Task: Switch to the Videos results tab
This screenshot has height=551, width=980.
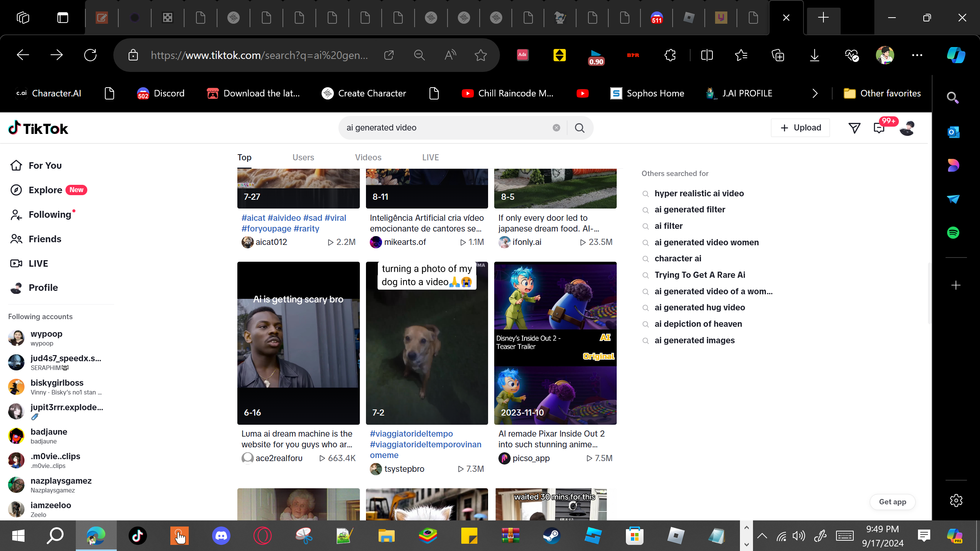Action: [368, 158]
